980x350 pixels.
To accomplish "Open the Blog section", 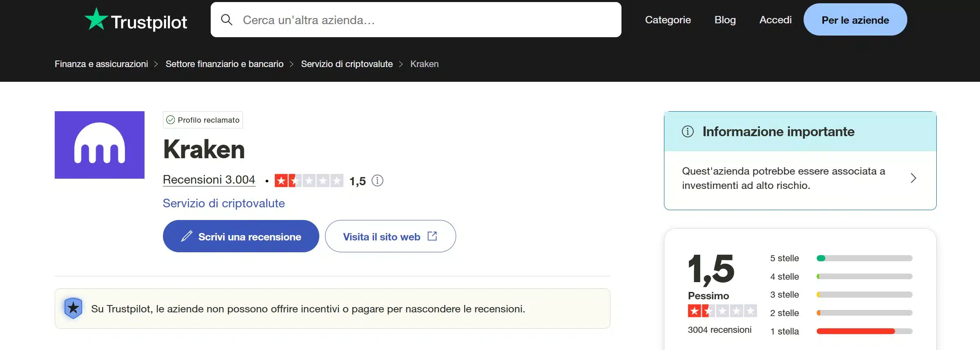I will 725,19.
